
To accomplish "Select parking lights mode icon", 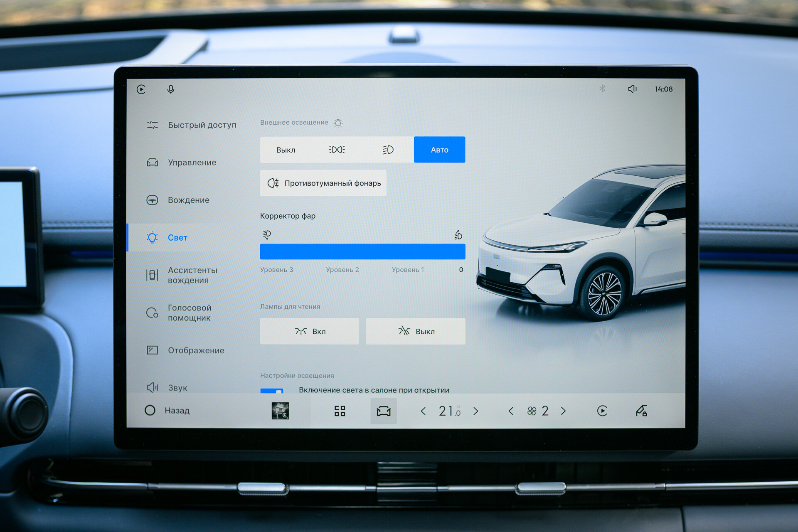I will [337, 150].
